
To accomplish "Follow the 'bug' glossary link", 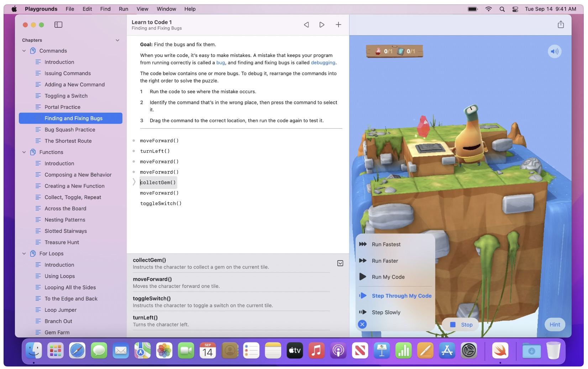I will (221, 63).
